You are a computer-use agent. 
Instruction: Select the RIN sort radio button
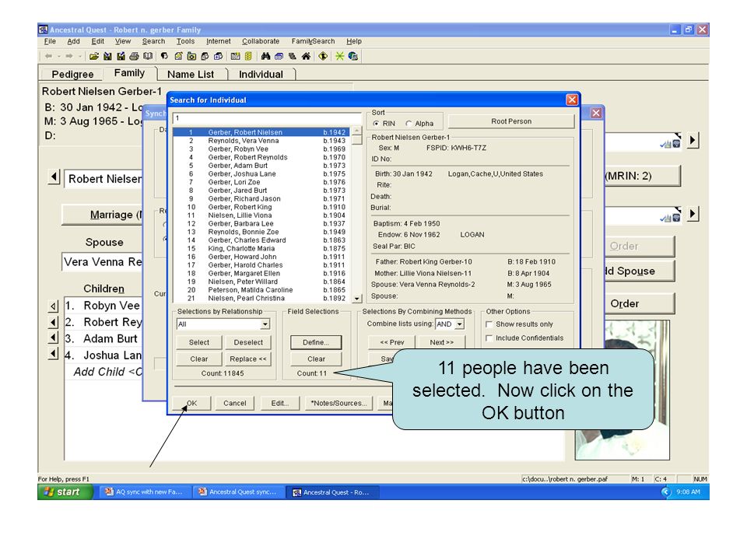click(377, 124)
